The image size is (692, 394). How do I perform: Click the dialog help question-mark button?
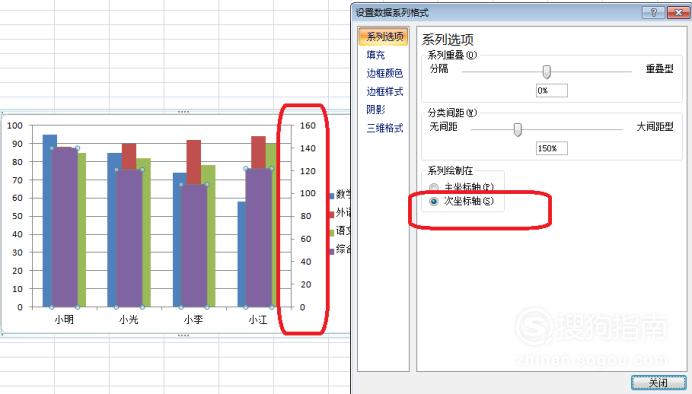654,12
